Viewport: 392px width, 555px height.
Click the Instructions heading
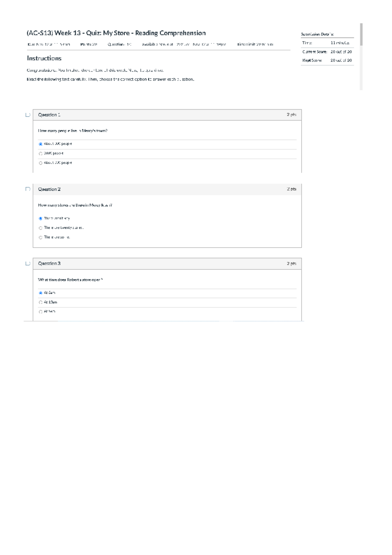44,58
